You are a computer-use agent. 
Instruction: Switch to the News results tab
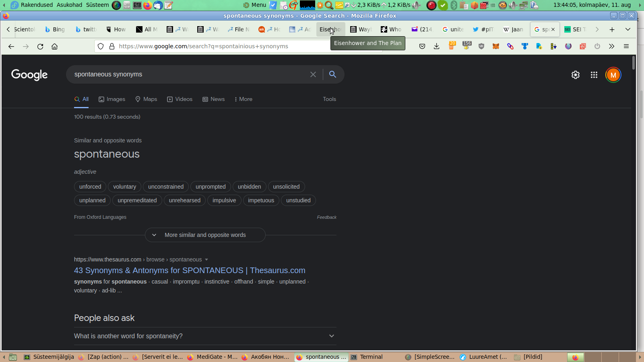(214, 99)
